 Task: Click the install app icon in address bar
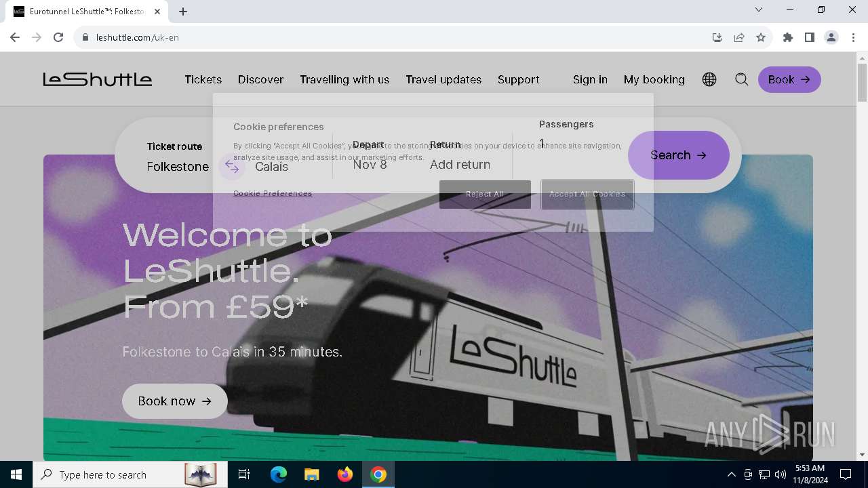pos(717,37)
